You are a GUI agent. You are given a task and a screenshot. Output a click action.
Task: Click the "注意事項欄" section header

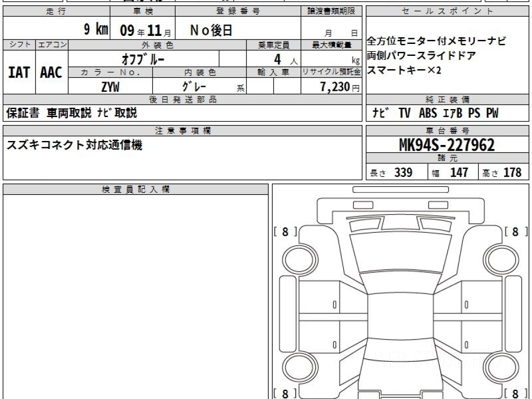coord(183,130)
